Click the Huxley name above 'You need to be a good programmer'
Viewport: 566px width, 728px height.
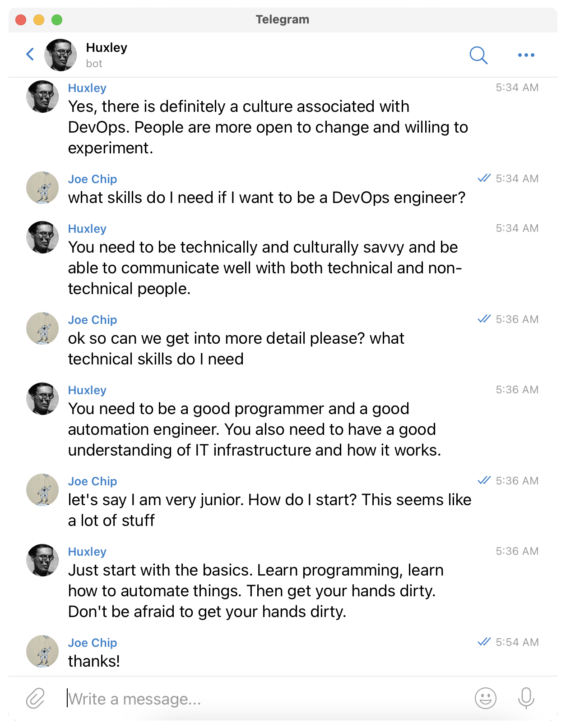[x=87, y=390]
